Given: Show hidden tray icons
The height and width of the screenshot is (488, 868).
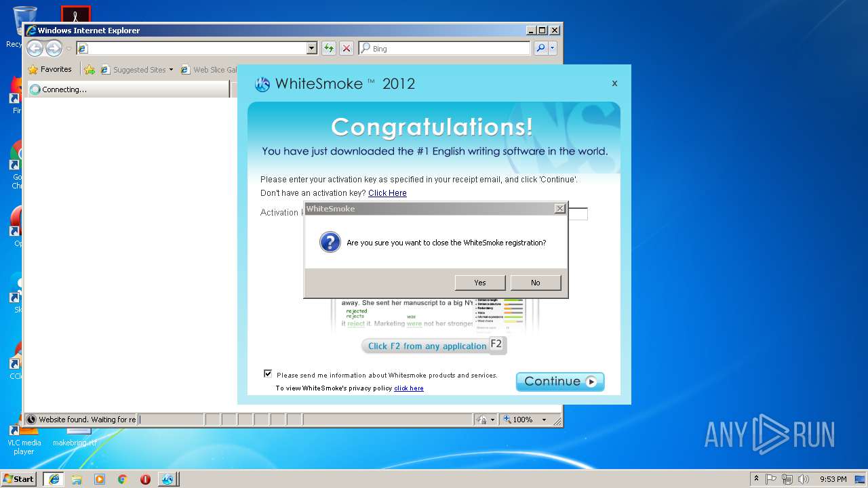Looking at the screenshot, I should click(756, 479).
